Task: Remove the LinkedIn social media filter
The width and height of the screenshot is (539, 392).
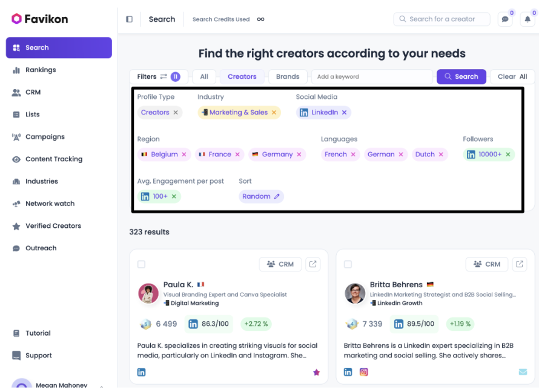Action: (x=345, y=113)
